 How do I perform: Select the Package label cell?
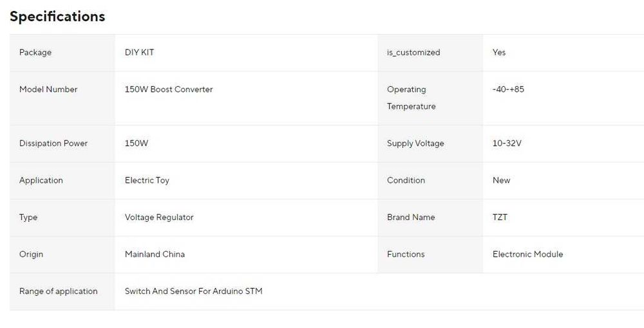click(x=35, y=53)
